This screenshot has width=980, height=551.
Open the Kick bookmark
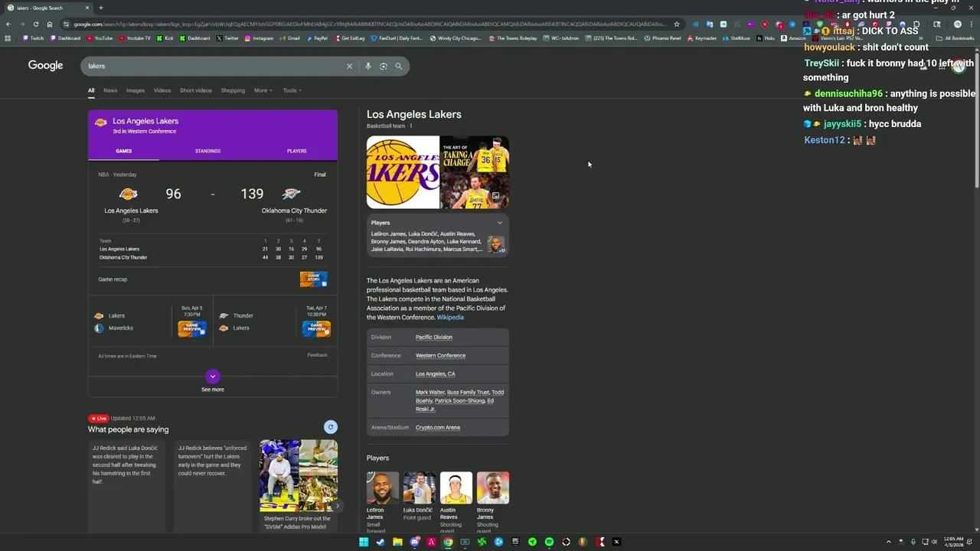[165, 37]
